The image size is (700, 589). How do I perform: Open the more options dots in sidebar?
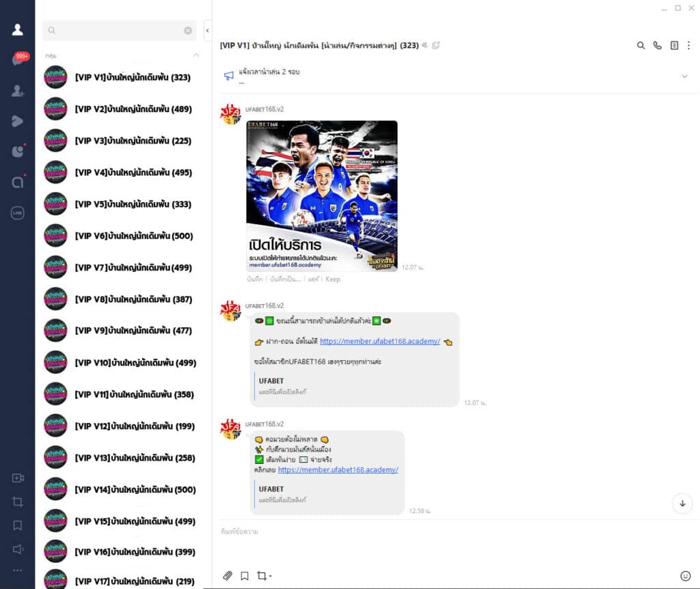[x=17, y=571]
